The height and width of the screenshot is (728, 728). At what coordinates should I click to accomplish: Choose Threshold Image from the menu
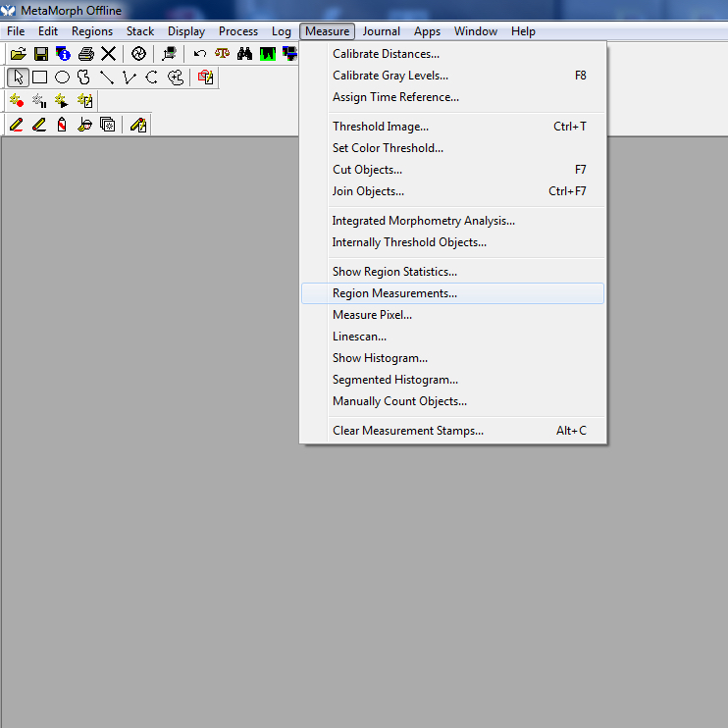(x=452, y=127)
